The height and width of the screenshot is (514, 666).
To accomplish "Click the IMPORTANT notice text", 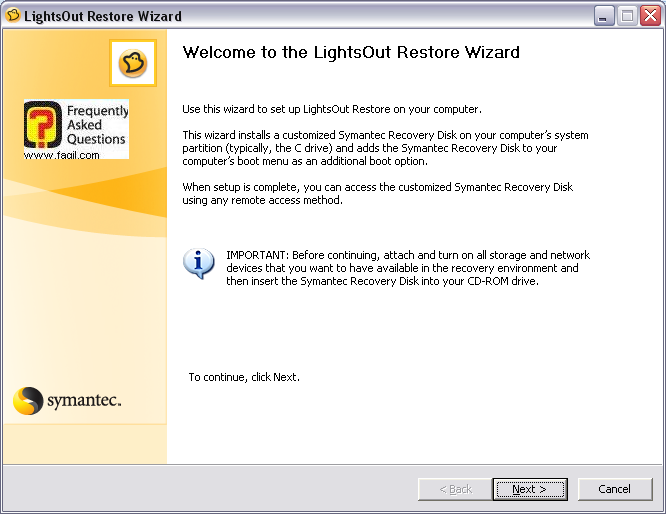I will pyautogui.click(x=408, y=268).
